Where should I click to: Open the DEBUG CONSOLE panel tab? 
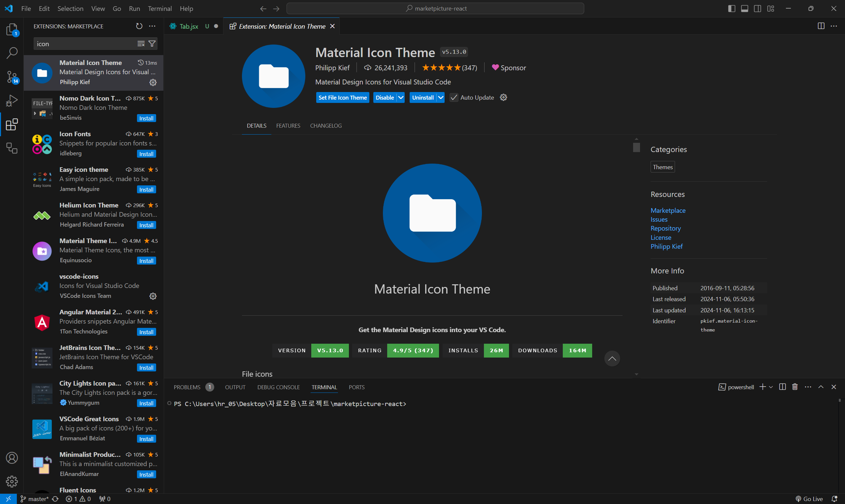[279, 387]
